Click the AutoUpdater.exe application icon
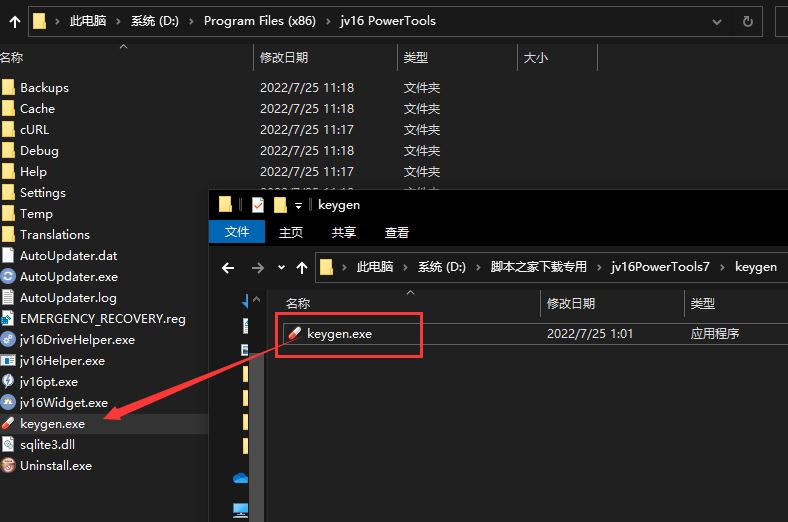 tap(8, 277)
